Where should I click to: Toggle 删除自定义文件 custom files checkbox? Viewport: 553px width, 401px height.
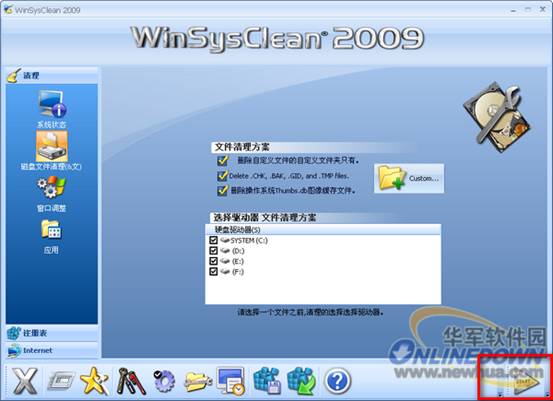pos(223,160)
